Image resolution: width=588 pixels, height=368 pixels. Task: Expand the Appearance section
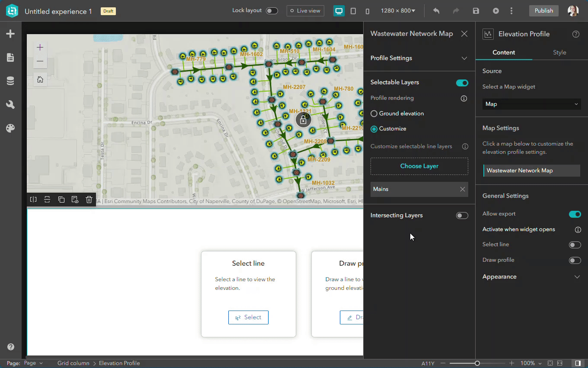pyautogui.click(x=577, y=277)
